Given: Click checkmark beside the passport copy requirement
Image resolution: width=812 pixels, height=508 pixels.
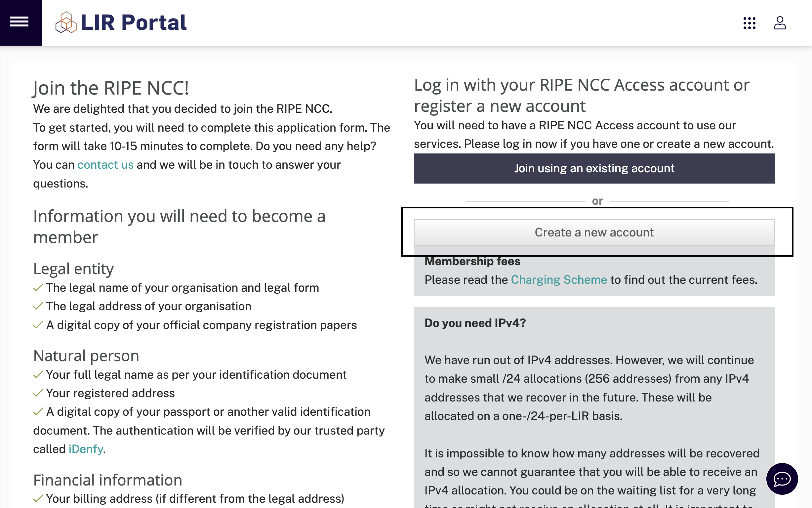Looking at the screenshot, I should point(38,411).
